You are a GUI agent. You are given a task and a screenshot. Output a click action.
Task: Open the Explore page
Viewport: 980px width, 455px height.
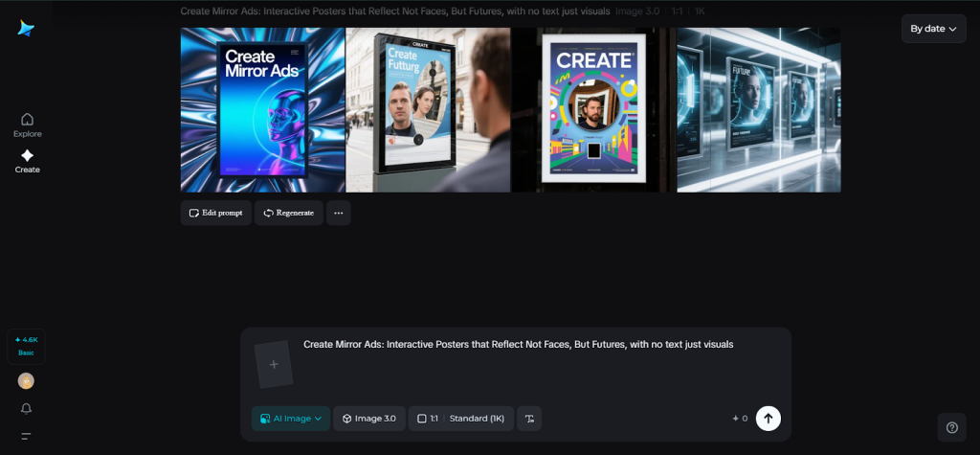click(x=27, y=125)
